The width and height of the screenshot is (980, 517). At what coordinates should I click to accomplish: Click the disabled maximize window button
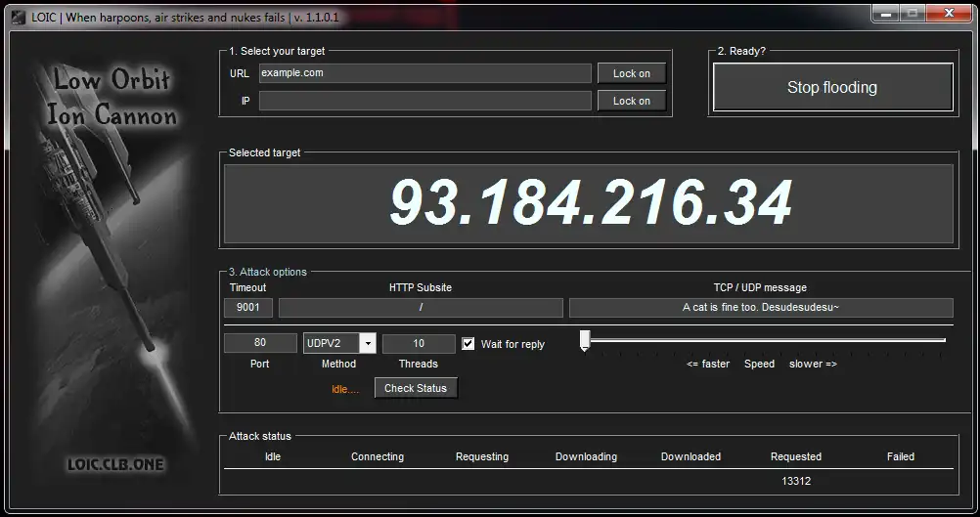coord(913,13)
